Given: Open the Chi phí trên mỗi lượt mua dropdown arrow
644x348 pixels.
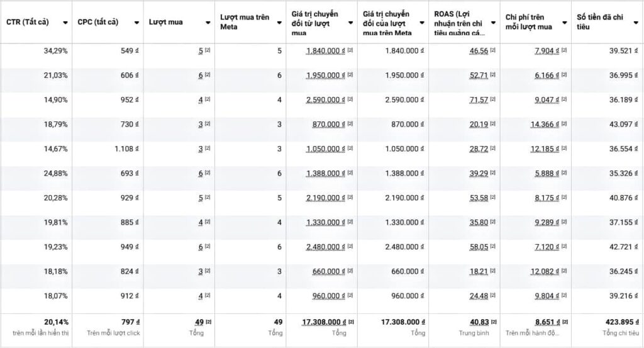Looking at the screenshot, I should click(564, 23).
